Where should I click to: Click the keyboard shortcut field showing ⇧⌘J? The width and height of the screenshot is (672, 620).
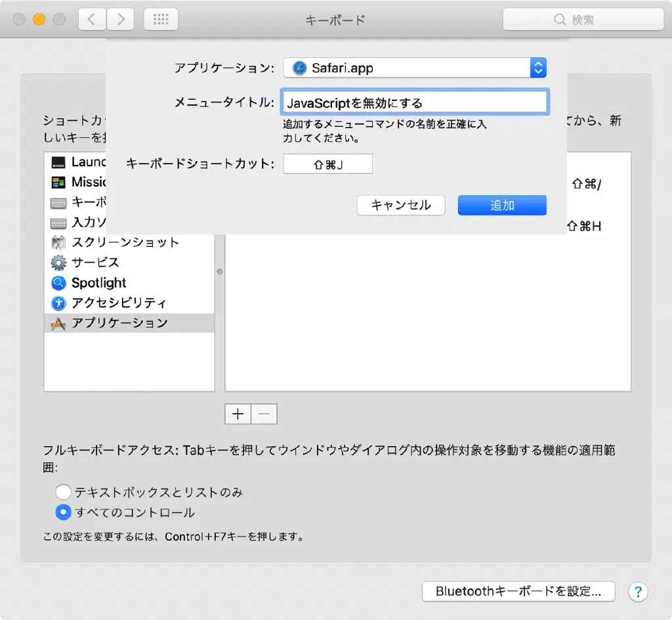328,164
